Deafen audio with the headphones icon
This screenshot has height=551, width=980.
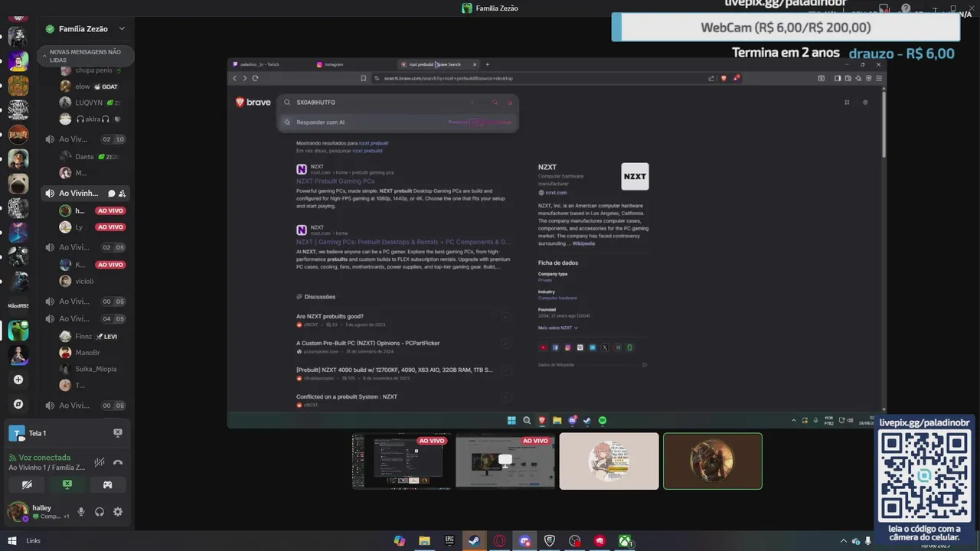point(100,512)
